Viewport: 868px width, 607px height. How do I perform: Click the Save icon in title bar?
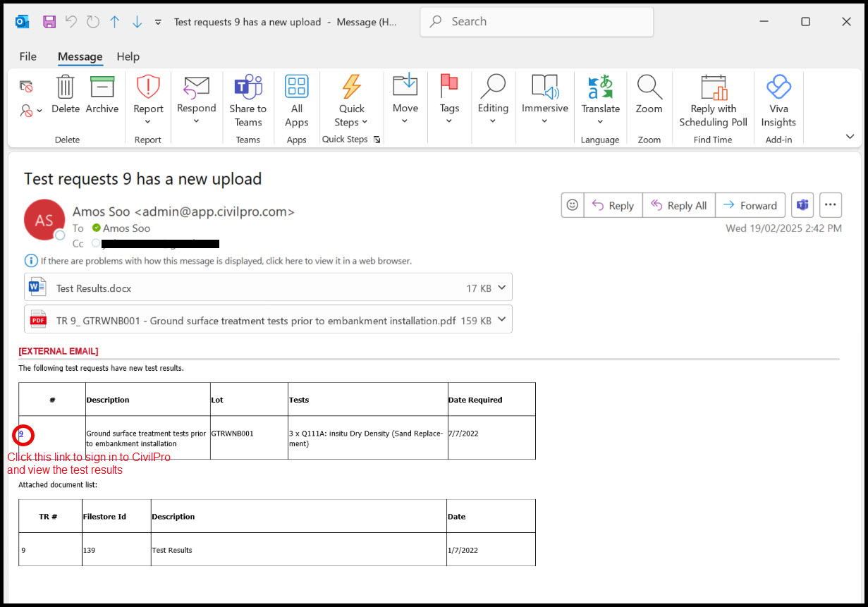pyautogui.click(x=49, y=22)
